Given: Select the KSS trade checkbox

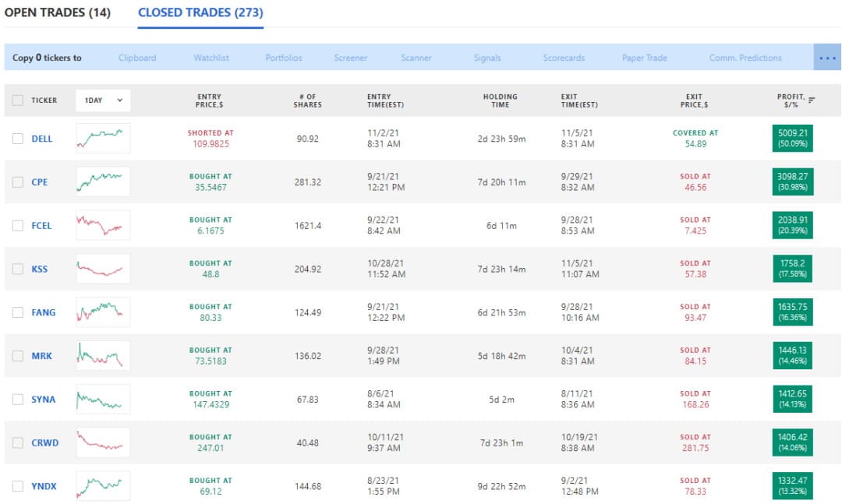Looking at the screenshot, I should (x=18, y=269).
